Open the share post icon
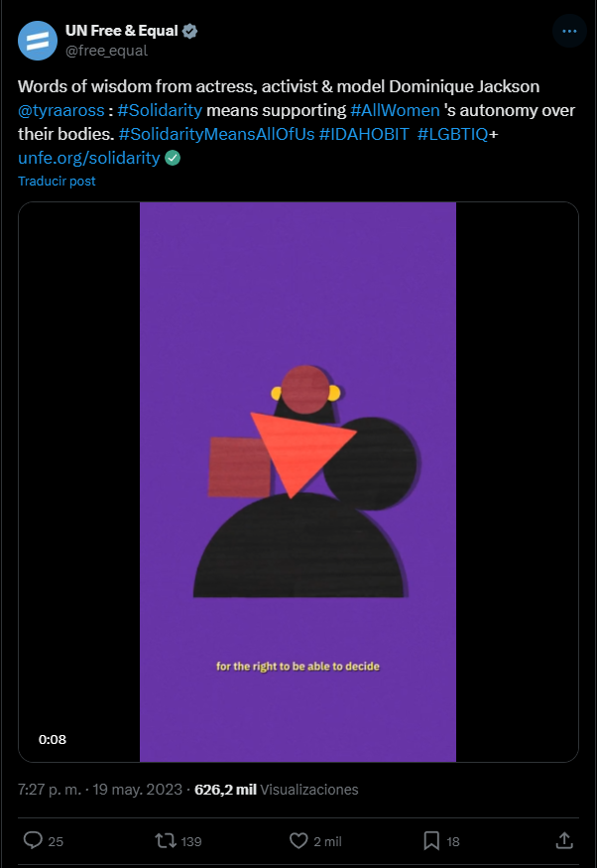 pos(564,840)
